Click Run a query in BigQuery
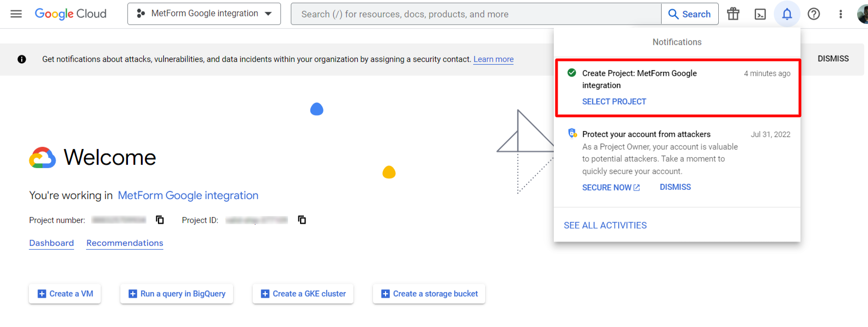 pyautogui.click(x=176, y=294)
